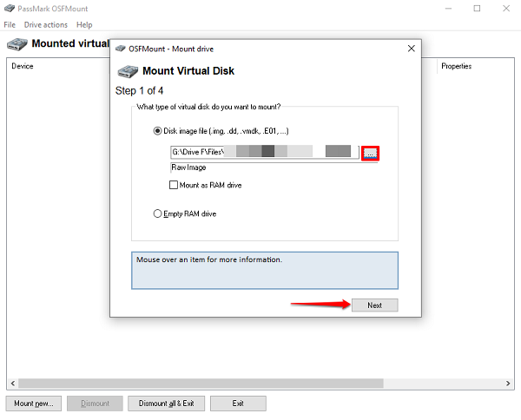Image resolution: width=521 pixels, height=420 pixels.
Task: Open the Help menu
Action: [x=84, y=25]
